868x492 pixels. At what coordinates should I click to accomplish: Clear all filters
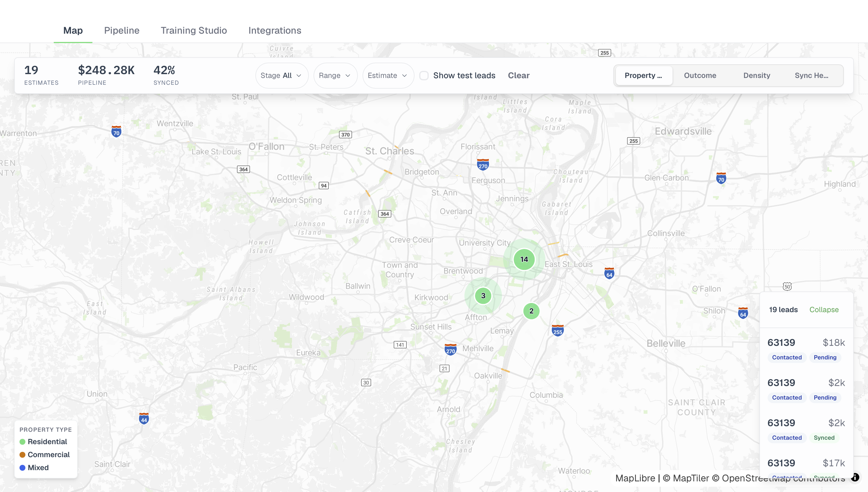[518, 75]
